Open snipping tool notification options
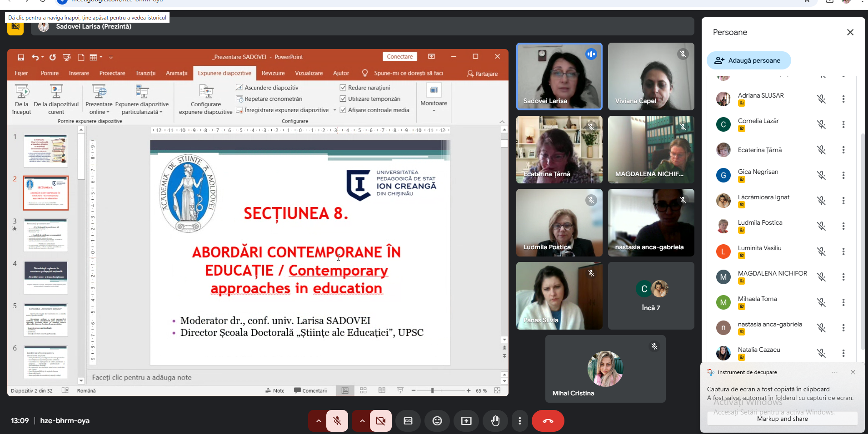868x434 pixels. click(835, 372)
